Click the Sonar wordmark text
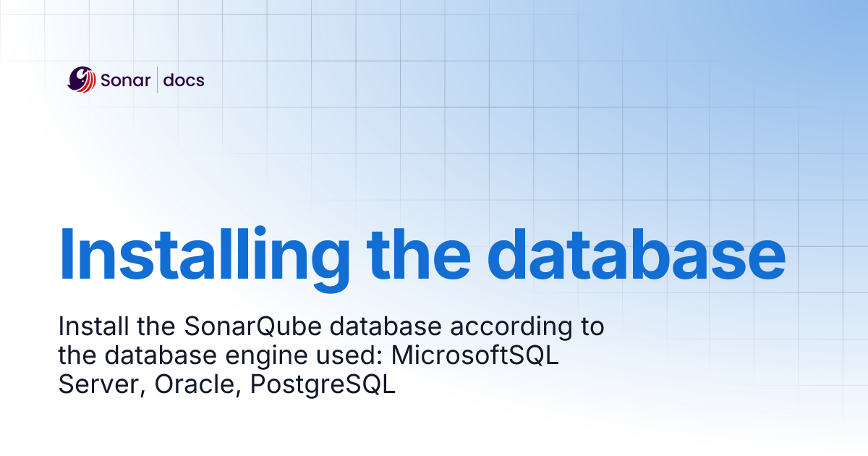868x456 pixels. 125,80
